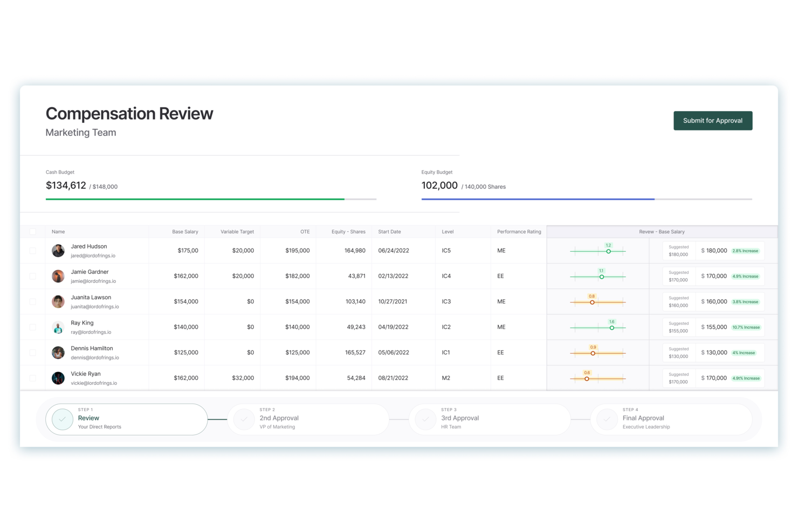Sort by the Base Salary column header
The image size is (798, 532).
(185, 232)
